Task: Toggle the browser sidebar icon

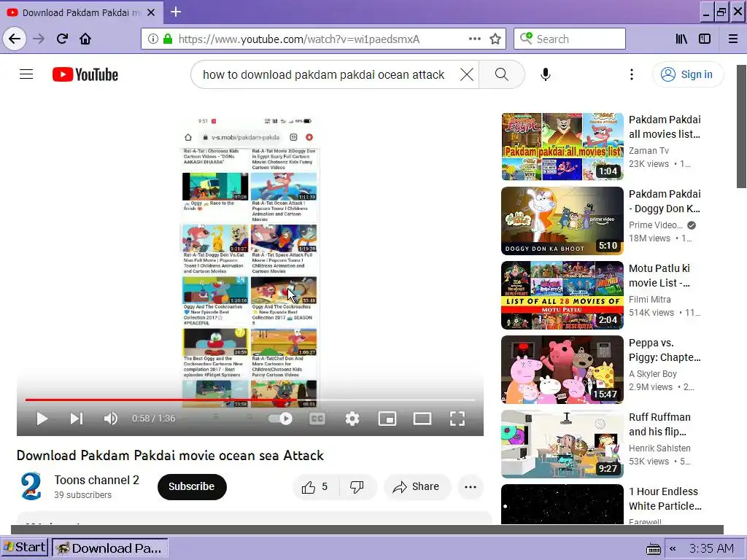Action: 705,39
